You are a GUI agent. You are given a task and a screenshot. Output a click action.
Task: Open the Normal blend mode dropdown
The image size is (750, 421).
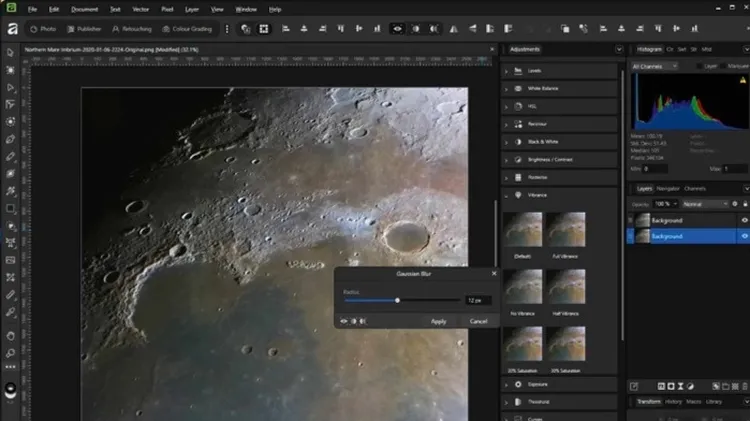(x=703, y=203)
